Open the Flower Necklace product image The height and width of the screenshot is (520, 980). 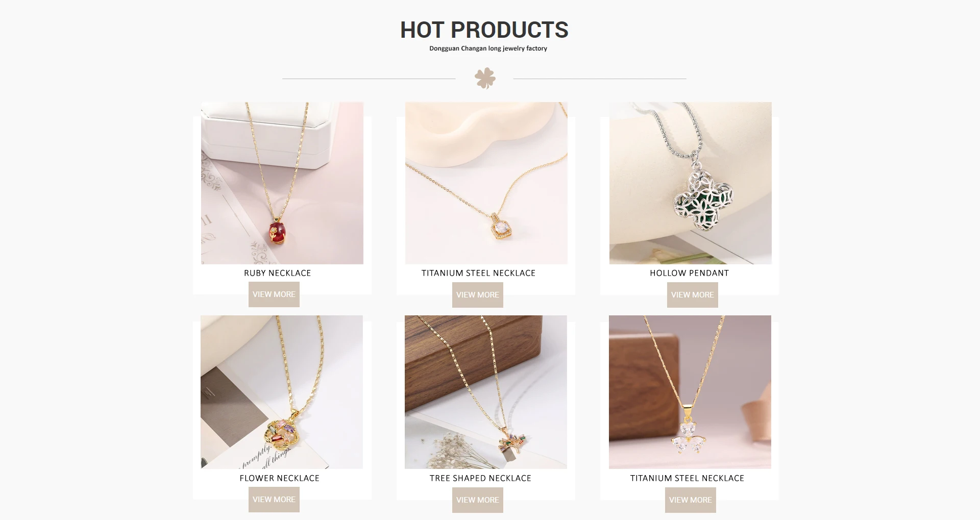tap(282, 392)
